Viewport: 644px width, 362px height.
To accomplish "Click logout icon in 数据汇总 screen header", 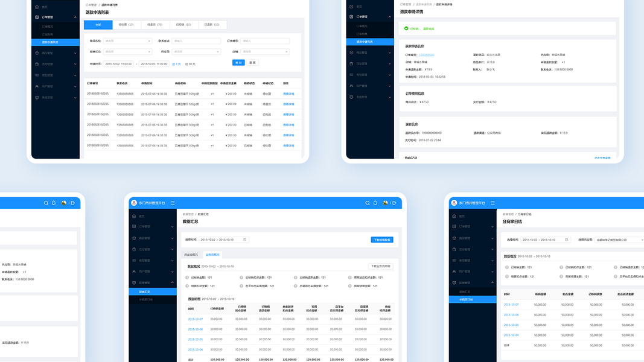I will pos(394,203).
